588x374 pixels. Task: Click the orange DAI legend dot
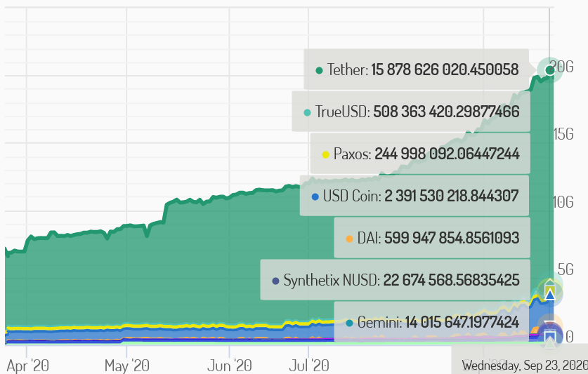[x=349, y=239]
